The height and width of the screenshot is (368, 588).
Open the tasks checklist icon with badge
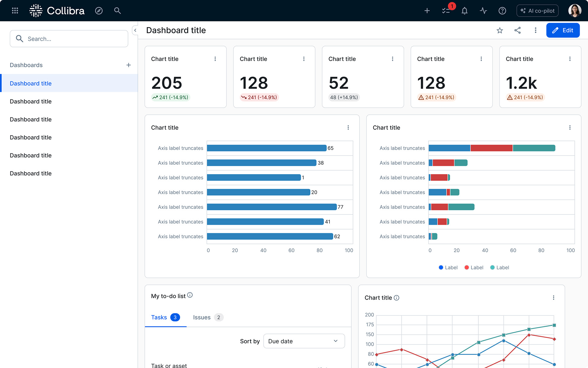[x=446, y=11]
